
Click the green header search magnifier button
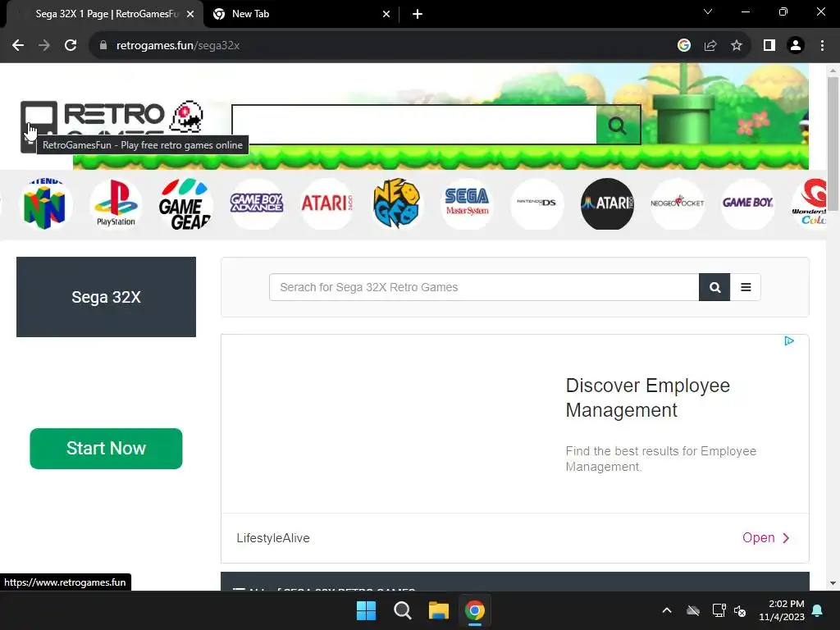click(618, 126)
